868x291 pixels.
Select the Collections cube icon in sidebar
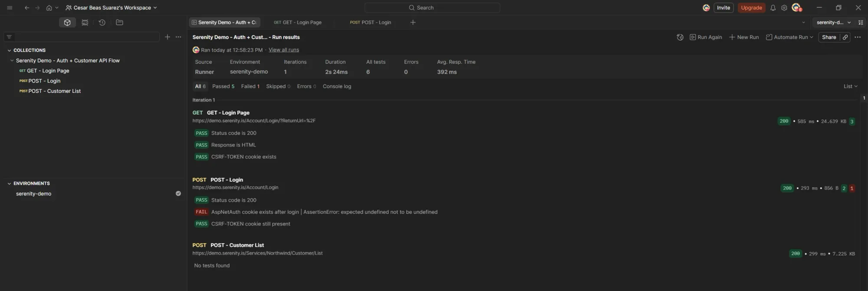point(67,23)
